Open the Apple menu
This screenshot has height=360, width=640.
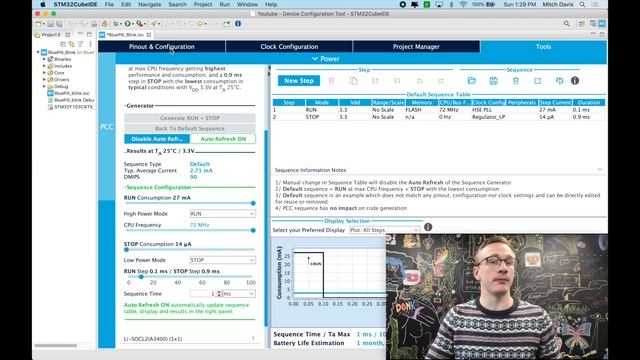(42, 4)
